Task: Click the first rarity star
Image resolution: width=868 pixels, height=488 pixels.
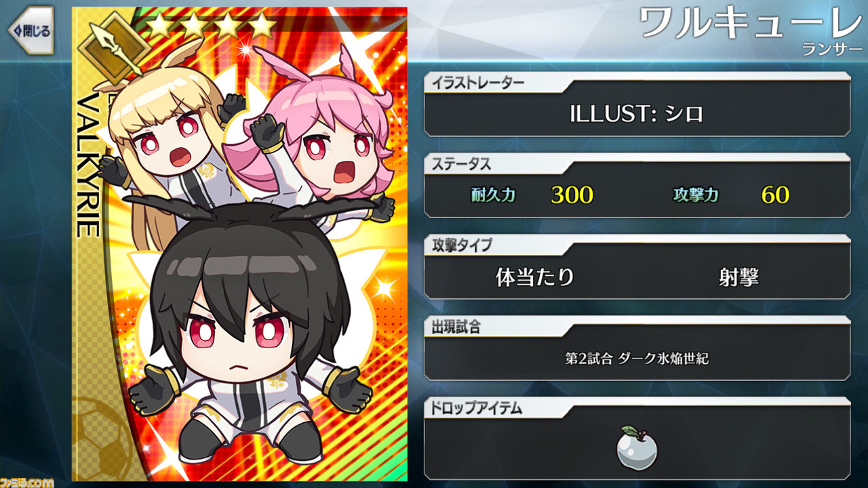Action: click(161, 26)
